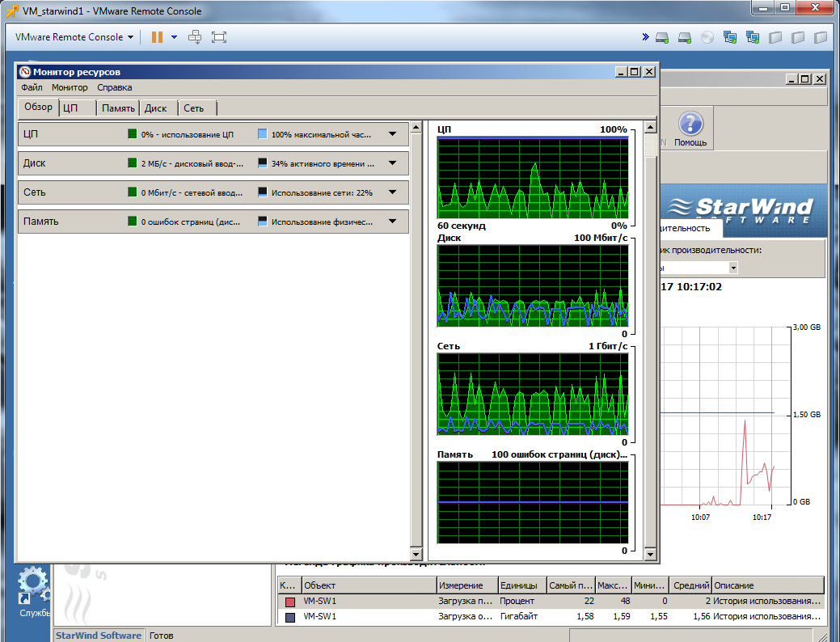Switch to the Диск tab
The height and width of the screenshot is (642, 840).
[158, 108]
